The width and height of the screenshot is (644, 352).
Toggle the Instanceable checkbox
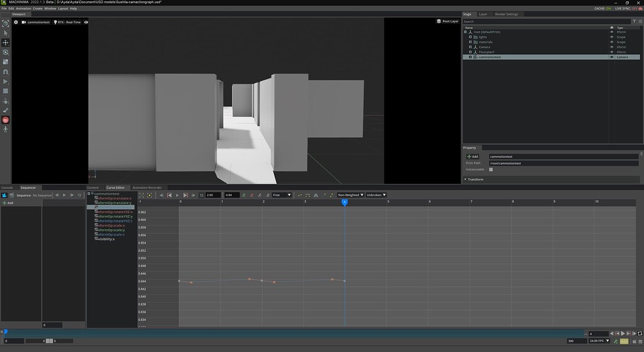491,169
